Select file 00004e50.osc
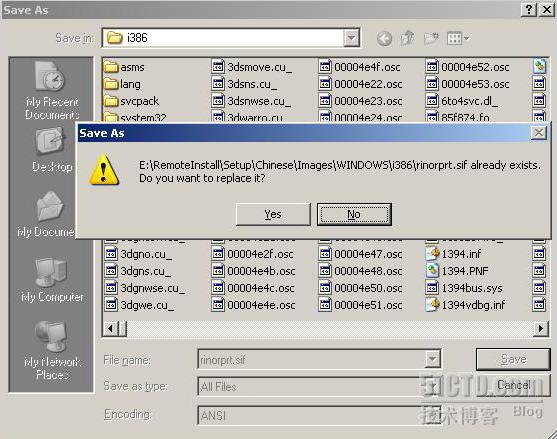 point(361,288)
